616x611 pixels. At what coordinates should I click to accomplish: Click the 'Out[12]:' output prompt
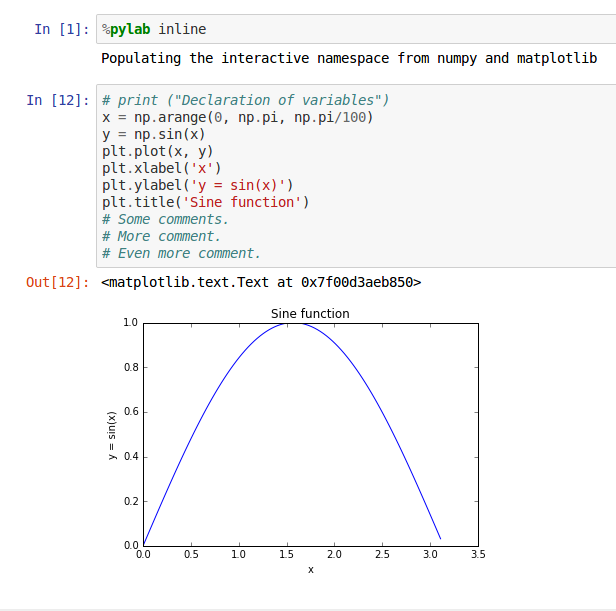(58, 282)
